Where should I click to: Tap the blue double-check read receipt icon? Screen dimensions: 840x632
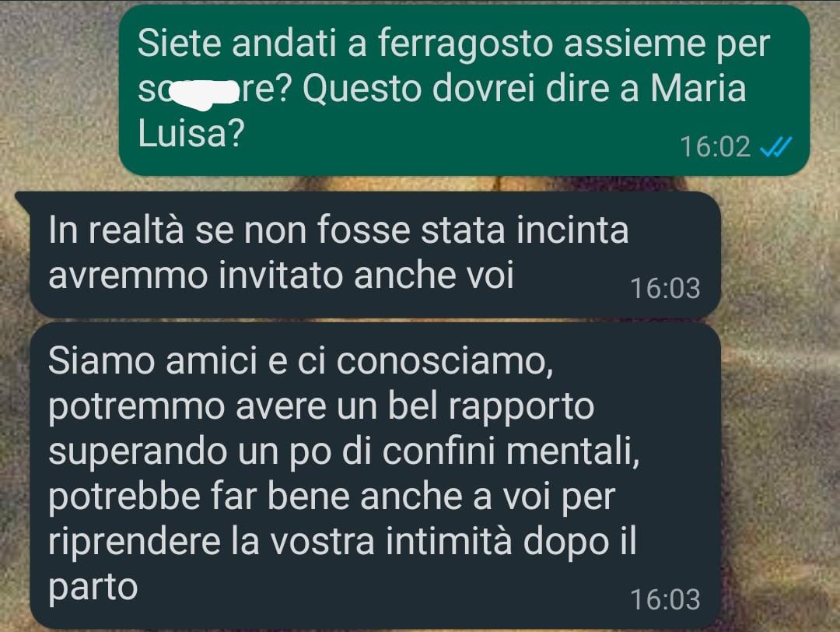(x=775, y=146)
